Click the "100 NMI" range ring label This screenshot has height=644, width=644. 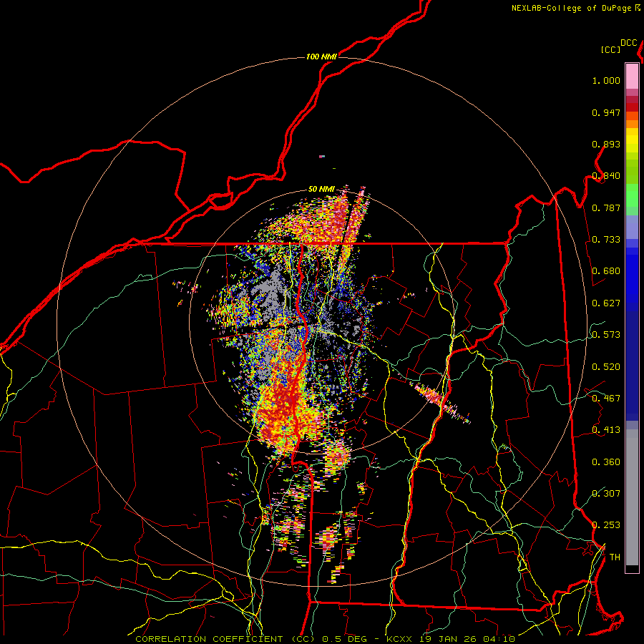coord(321,57)
